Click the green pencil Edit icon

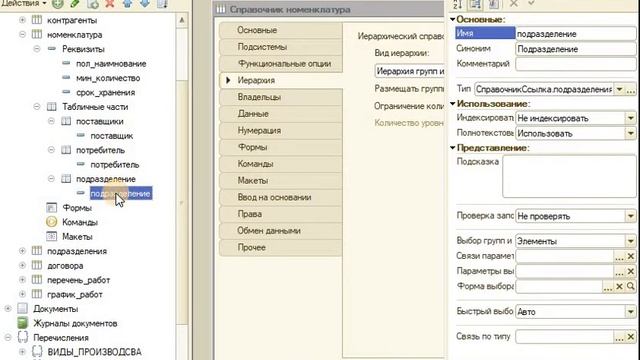tap(75, 4)
